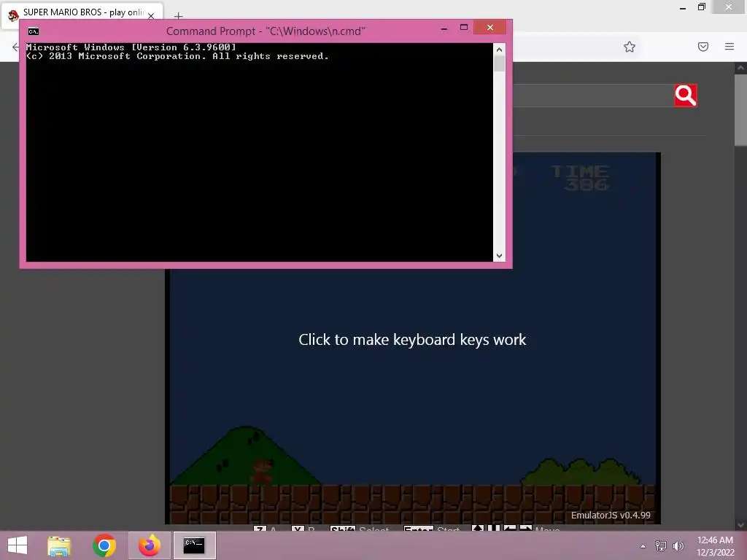
Task: Click the site search input field
Action: 593,96
